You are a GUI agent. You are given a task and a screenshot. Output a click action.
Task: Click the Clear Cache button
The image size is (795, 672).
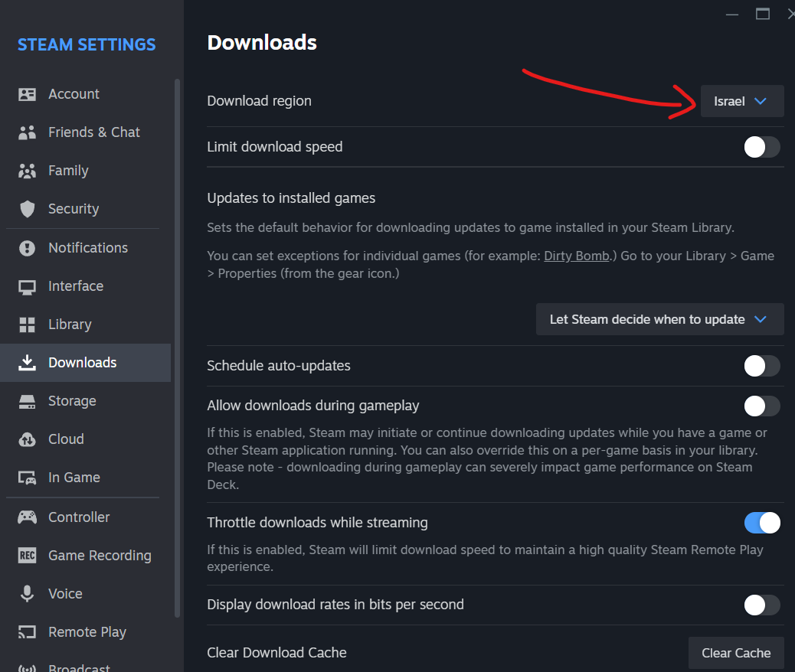pyautogui.click(x=736, y=653)
